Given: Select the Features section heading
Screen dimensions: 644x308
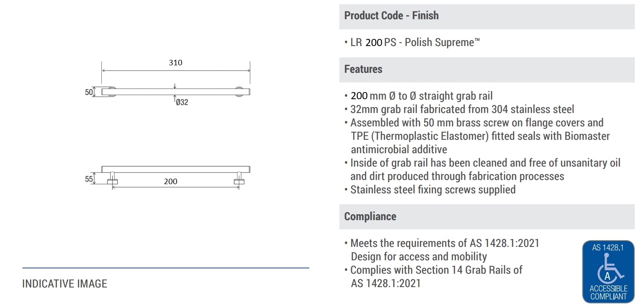Looking at the screenshot, I should (x=363, y=69).
